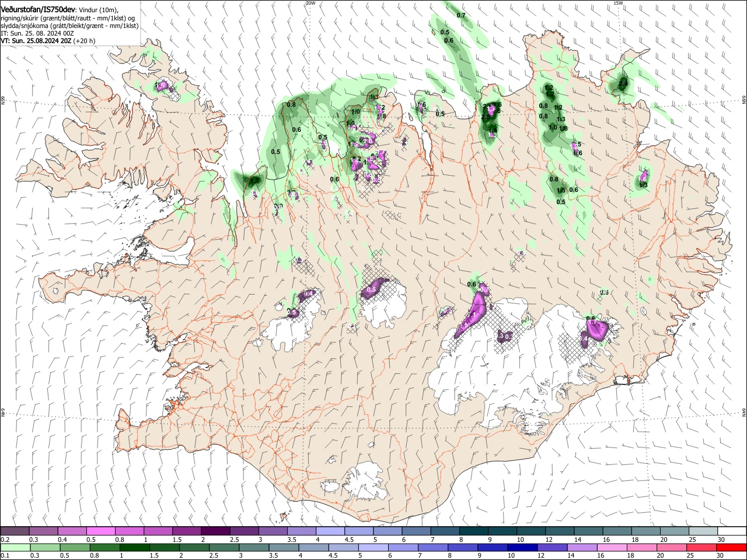Click the 0.1 label under lower legend
This screenshot has width=747, height=560.
5,556
